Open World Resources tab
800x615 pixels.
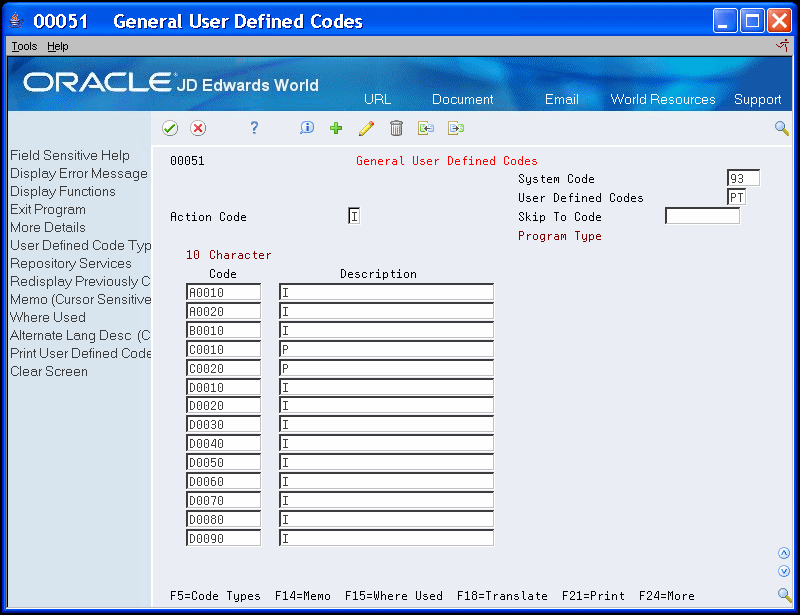pyautogui.click(x=663, y=99)
